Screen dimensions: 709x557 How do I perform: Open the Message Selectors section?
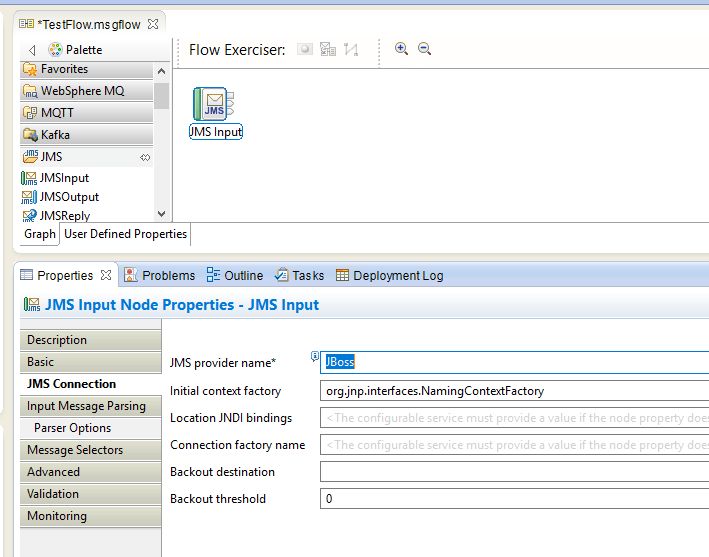pyautogui.click(x=90, y=450)
